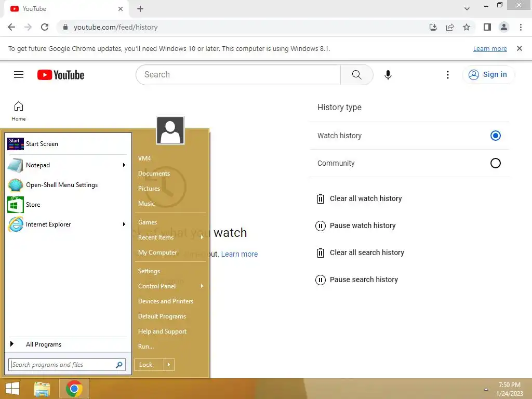Click trash icon for clear search history
The image size is (532, 399).
pyautogui.click(x=320, y=253)
